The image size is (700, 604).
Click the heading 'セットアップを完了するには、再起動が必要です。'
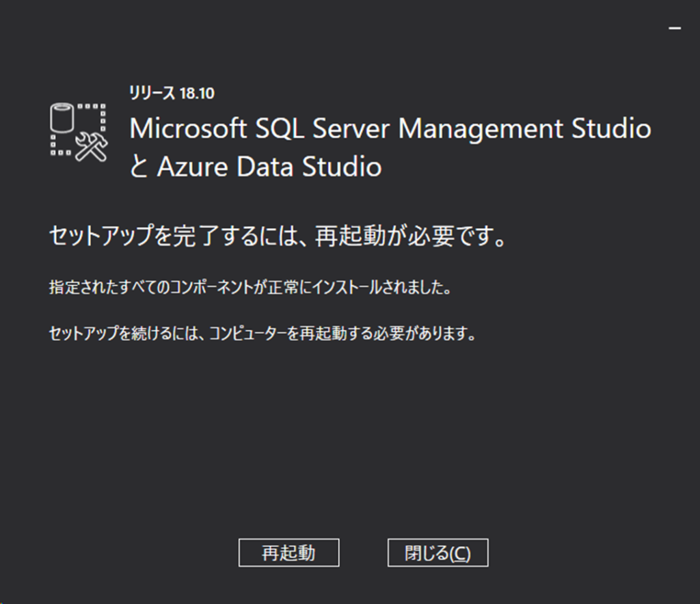pos(278,235)
